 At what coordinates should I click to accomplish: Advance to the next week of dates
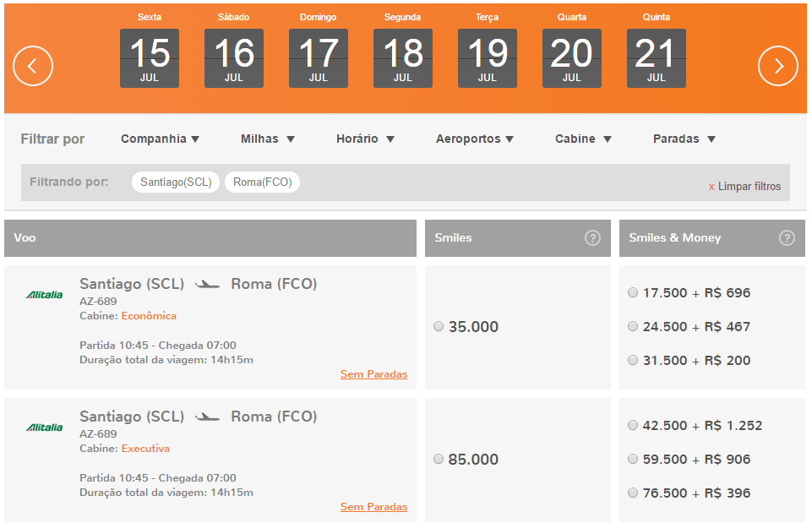(x=778, y=66)
